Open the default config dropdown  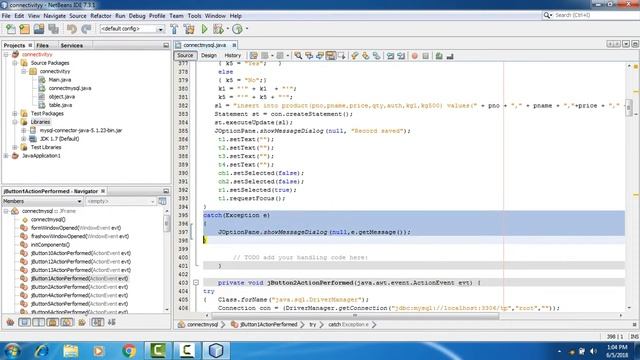tap(160, 29)
